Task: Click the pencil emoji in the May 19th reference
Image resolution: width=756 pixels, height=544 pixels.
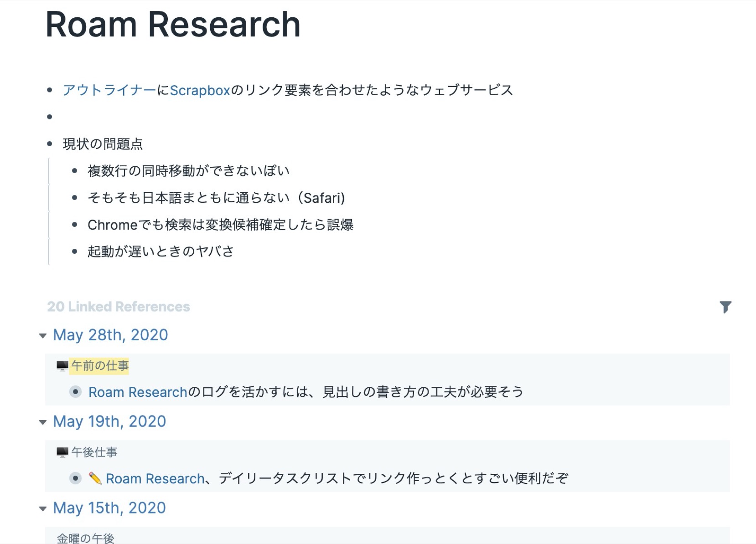Action: pyautogui.click(x=94, y=478)
